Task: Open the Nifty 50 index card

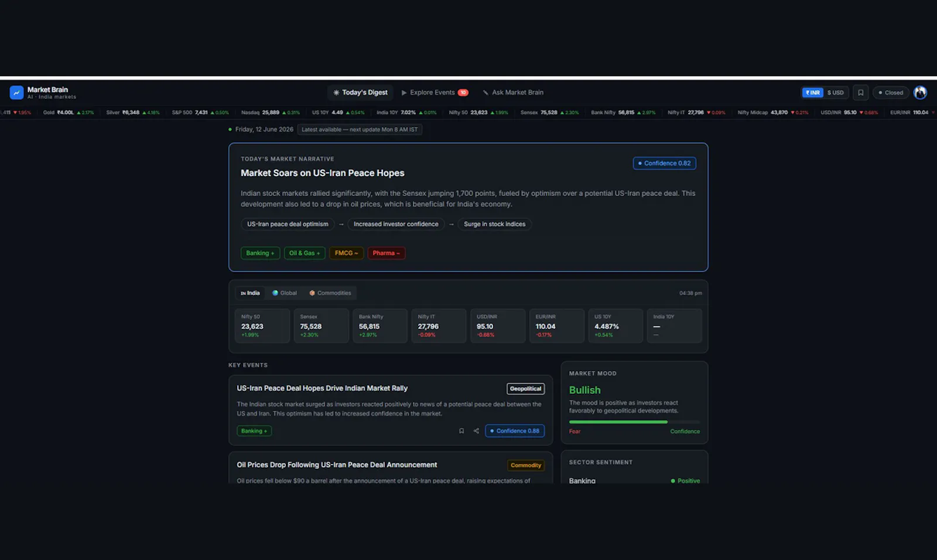Action: [x=262, y=326]
